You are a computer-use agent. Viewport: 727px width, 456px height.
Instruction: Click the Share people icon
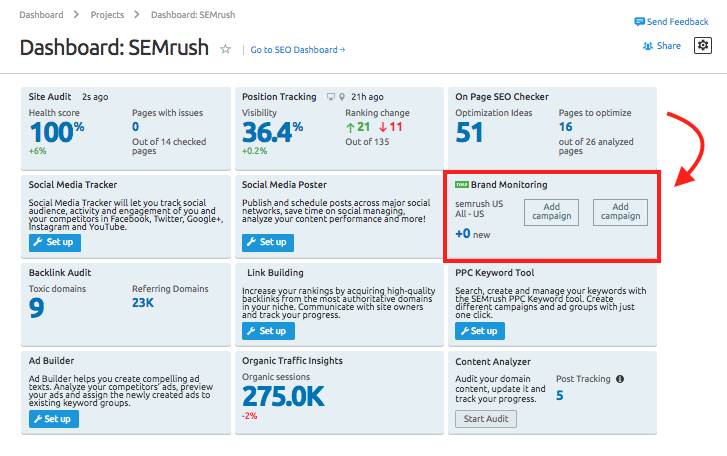point(648,46)
